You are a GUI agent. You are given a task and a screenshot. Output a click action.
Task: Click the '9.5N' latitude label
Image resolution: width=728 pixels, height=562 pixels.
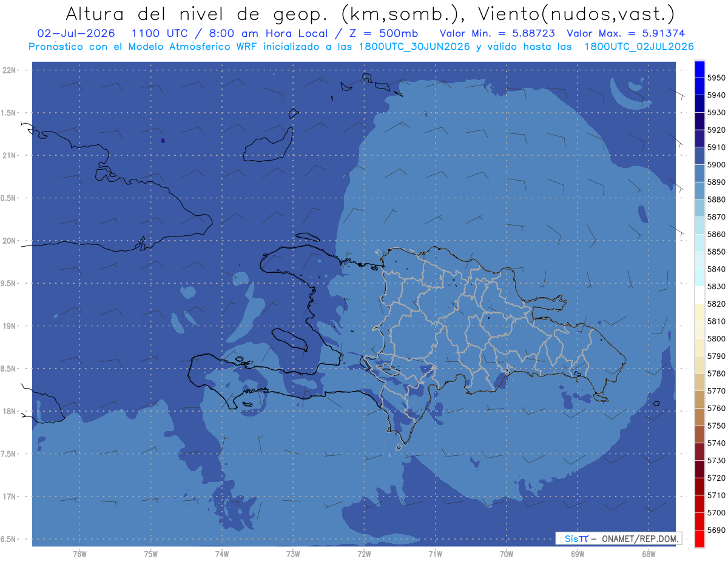point(8,283)
